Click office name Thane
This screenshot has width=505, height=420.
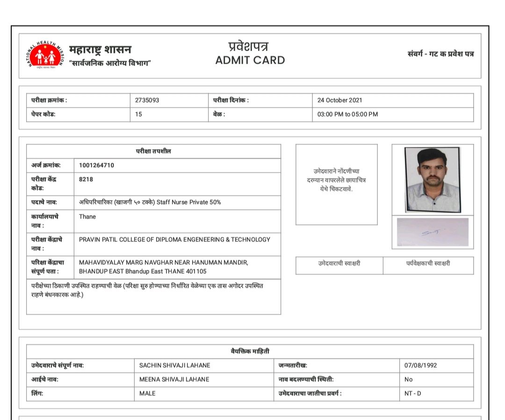[87, 217]
